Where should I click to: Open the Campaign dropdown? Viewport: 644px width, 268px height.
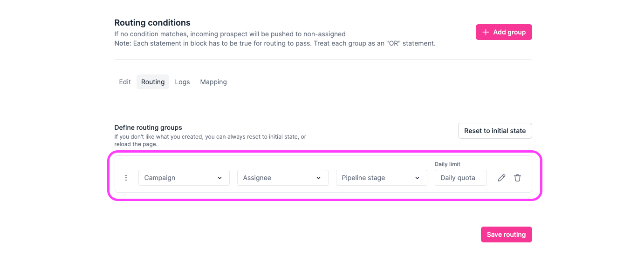pos(184,178)
